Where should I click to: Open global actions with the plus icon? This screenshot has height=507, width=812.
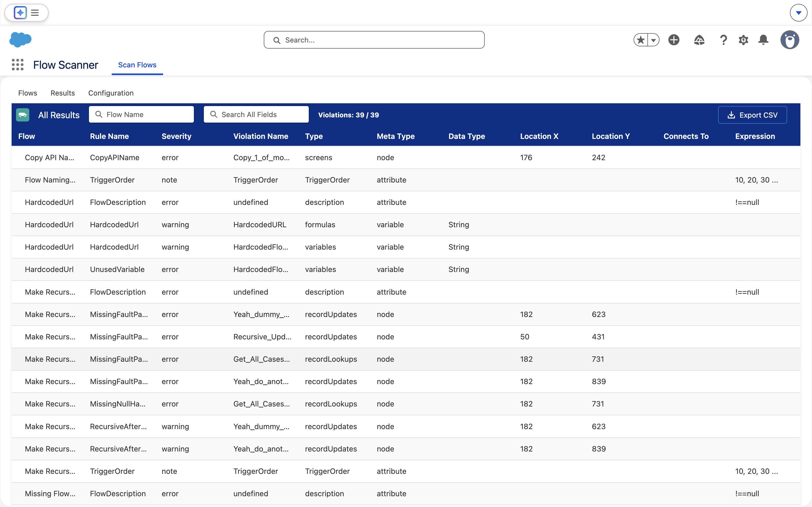click(x=674, y=40)
